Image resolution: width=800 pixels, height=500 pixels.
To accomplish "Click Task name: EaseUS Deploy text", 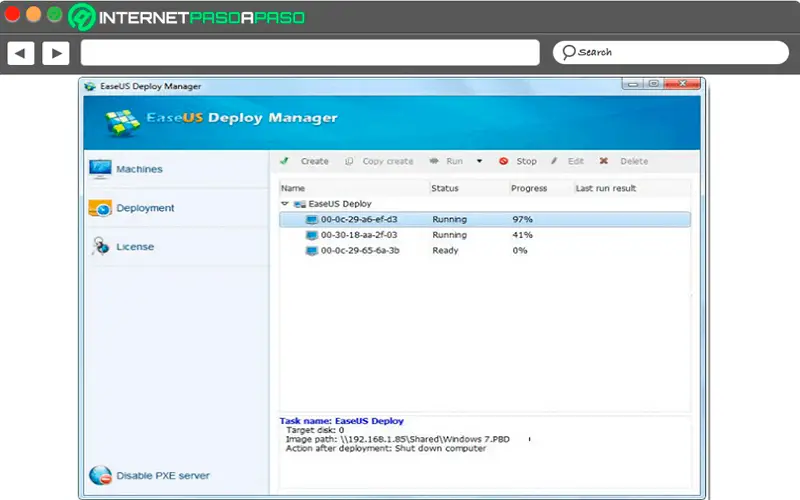I will pos(341,421).
